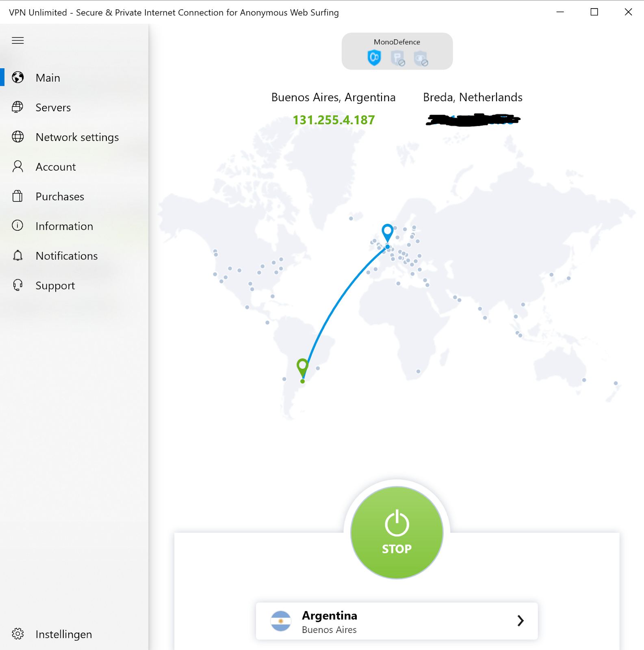Open Instellingen settings item
644x650 pixels.
point(74,634)
